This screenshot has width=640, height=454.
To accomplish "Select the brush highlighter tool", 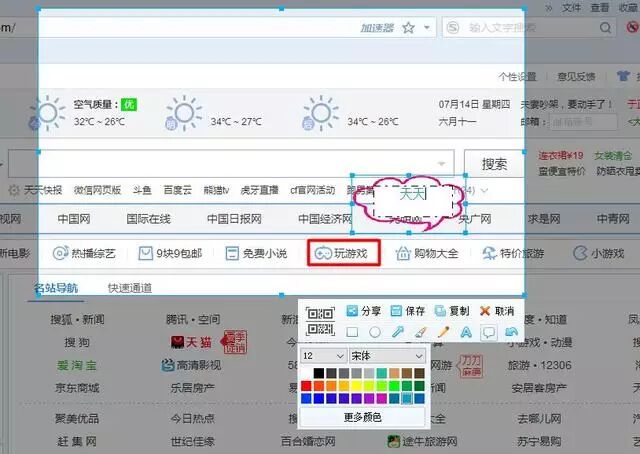I will click(420, 332).
